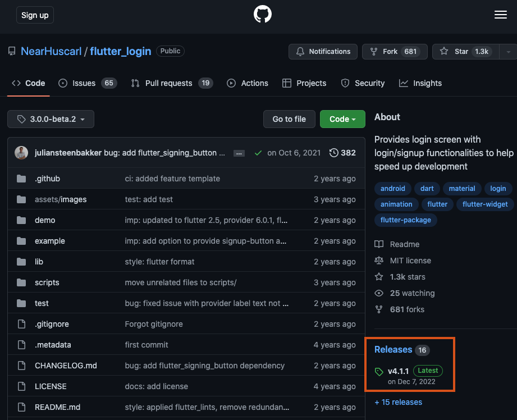
Task: Open the 3.0.0-beta.2 tag switcher dropdown
Action: (51, 119)
